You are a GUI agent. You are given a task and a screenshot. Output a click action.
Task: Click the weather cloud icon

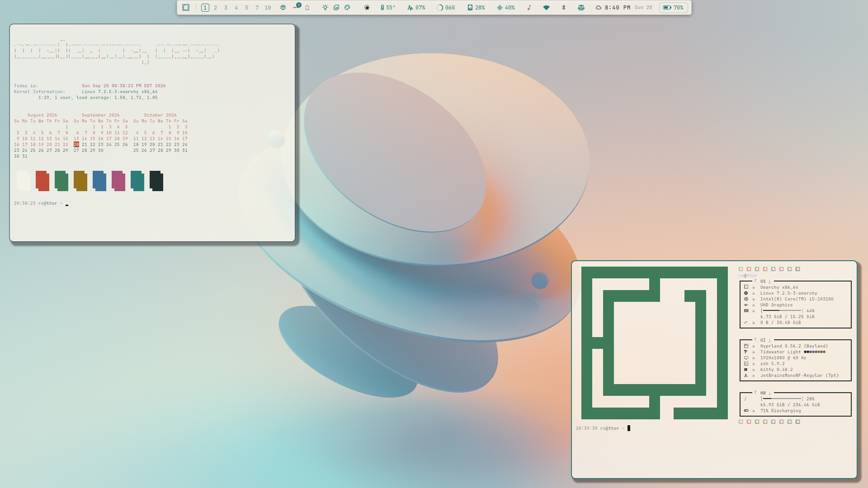pyautogui.click(x=599, y=8)
